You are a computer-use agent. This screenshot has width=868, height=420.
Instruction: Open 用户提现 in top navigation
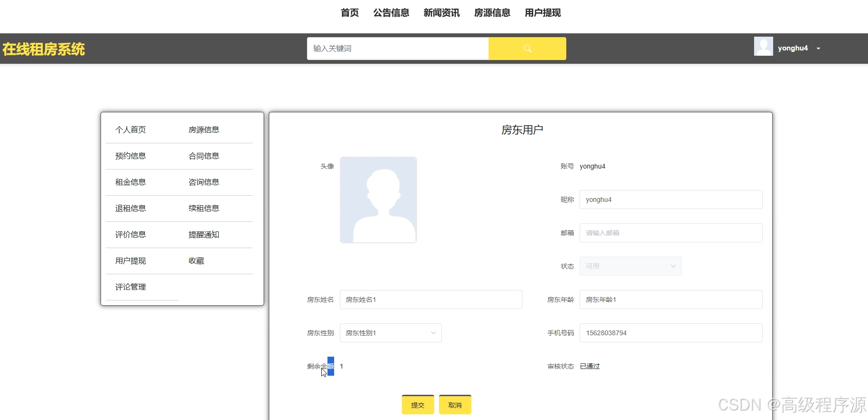[x=543, y=13]
